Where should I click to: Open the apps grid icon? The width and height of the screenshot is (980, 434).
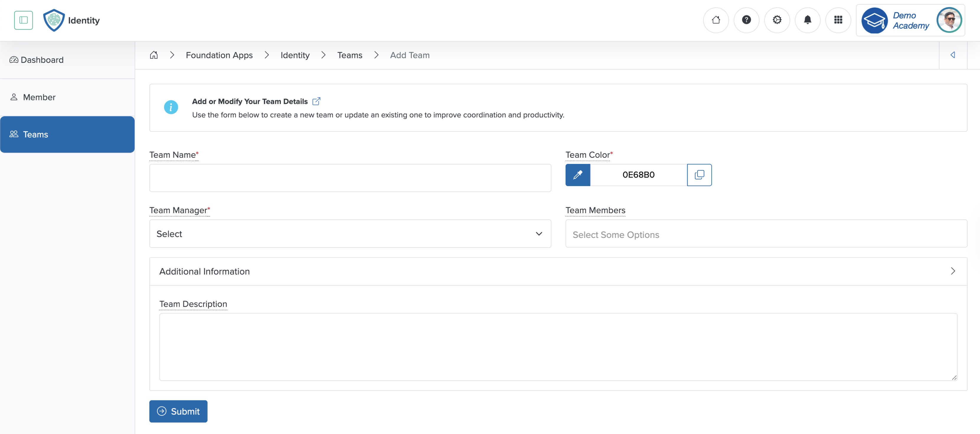click(839, 20)
